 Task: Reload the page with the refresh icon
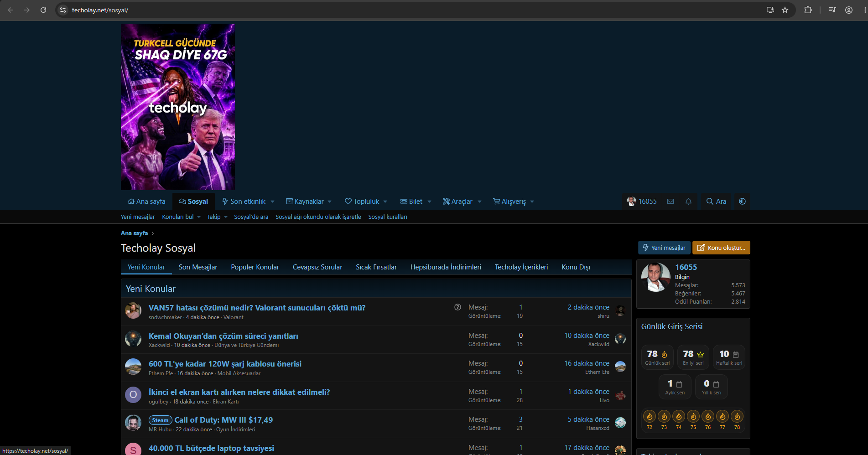[43, 10]
